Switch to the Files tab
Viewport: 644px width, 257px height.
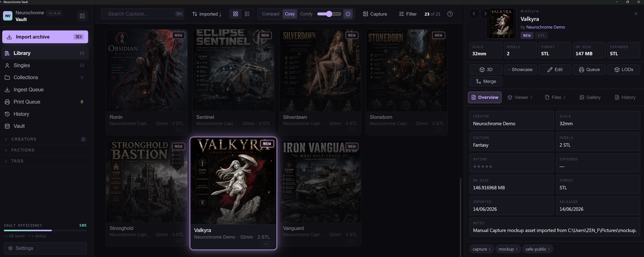555,98
